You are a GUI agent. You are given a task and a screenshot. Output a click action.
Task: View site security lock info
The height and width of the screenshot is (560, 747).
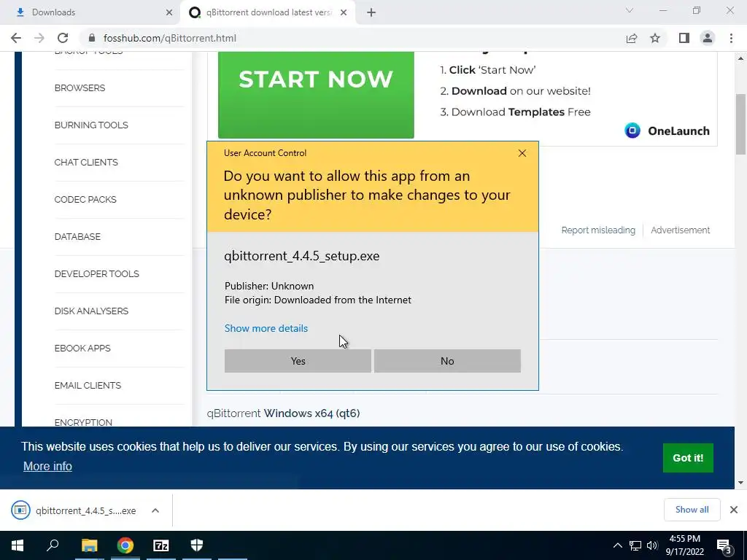[92, 38]
